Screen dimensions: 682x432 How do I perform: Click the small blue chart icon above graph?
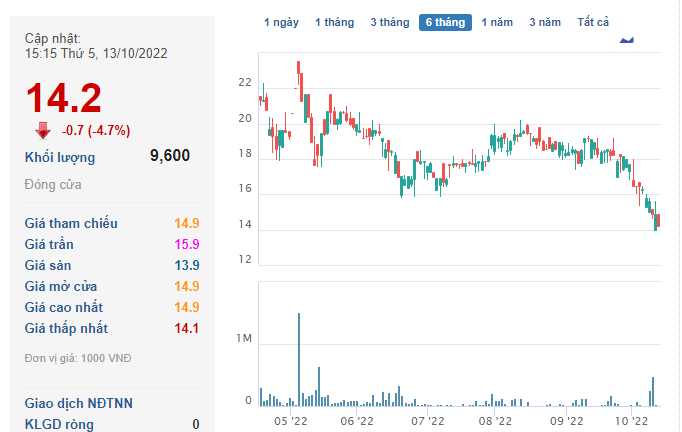pos(627,40)
